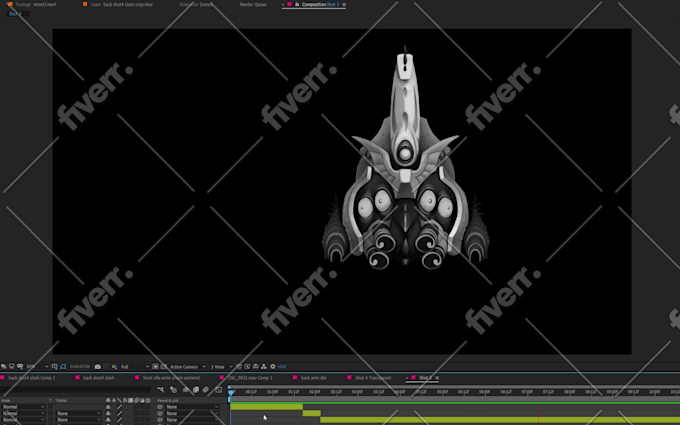The width and height of the screenshot is (680, 425).
Task: Click second layer's parent pick whip
Action: (160, 413)
